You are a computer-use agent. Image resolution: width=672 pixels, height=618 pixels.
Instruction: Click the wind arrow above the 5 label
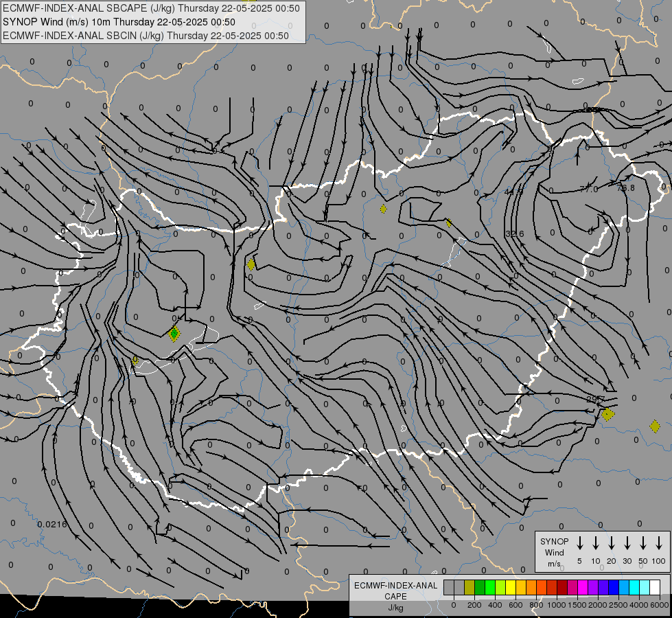pos(579,542)
